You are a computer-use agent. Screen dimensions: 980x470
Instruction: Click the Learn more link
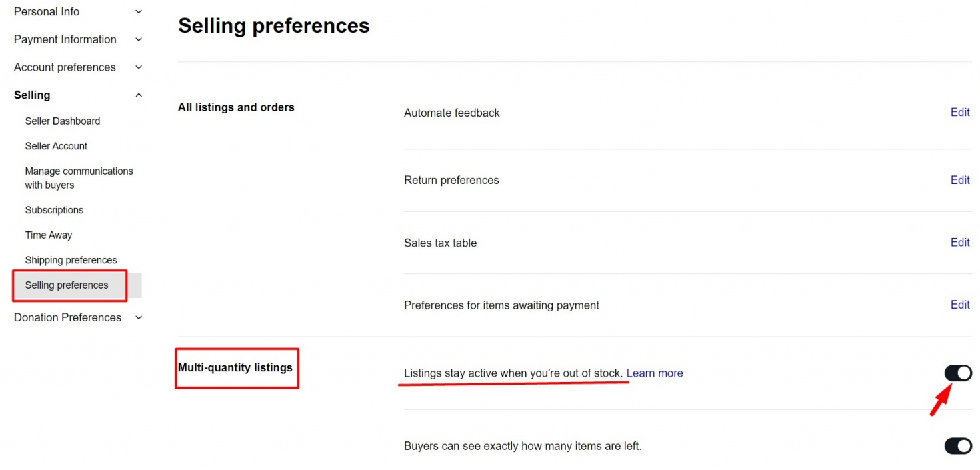tap(655, 373)
